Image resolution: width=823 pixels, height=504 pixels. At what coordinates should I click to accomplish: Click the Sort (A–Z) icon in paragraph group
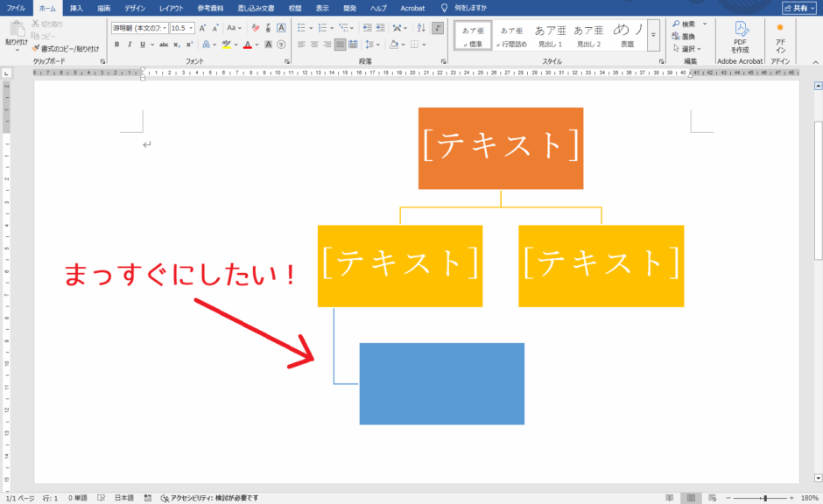(420, 28)
